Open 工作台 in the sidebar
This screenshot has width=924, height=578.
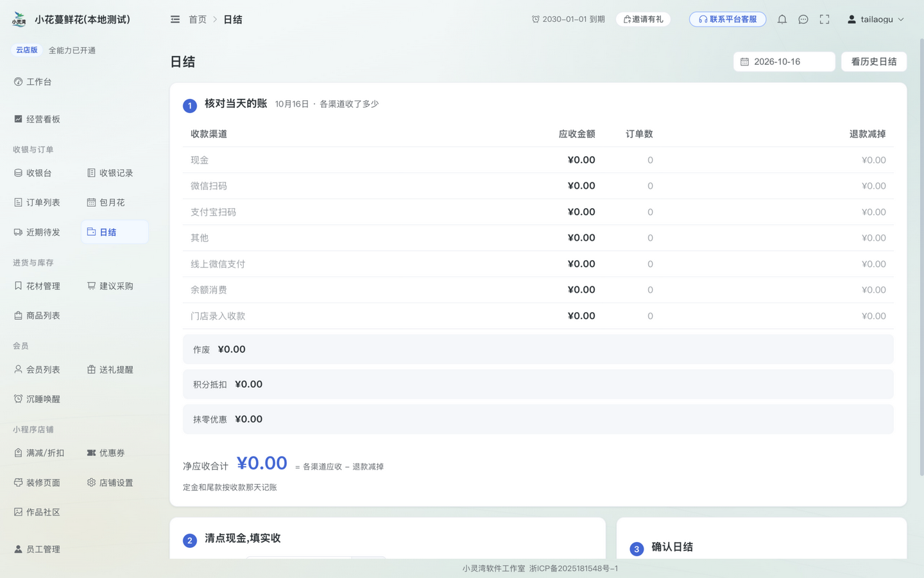(33, 82)
